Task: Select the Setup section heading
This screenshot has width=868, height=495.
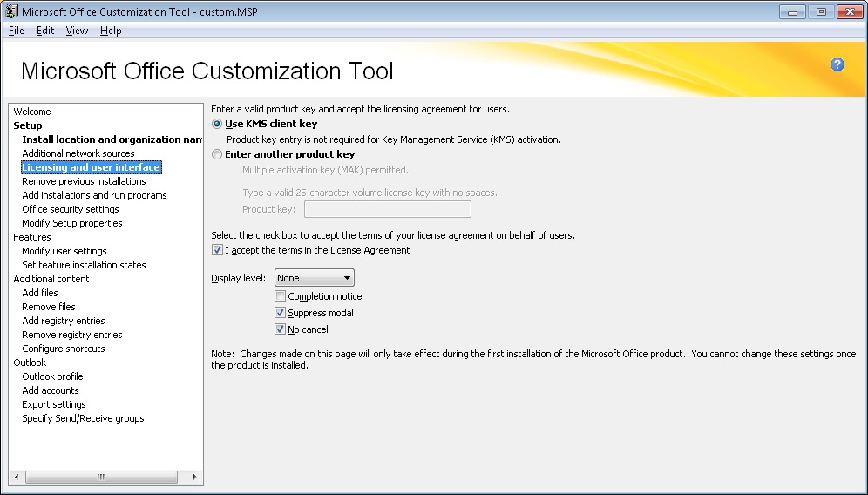Action: (x=28, y=125)
